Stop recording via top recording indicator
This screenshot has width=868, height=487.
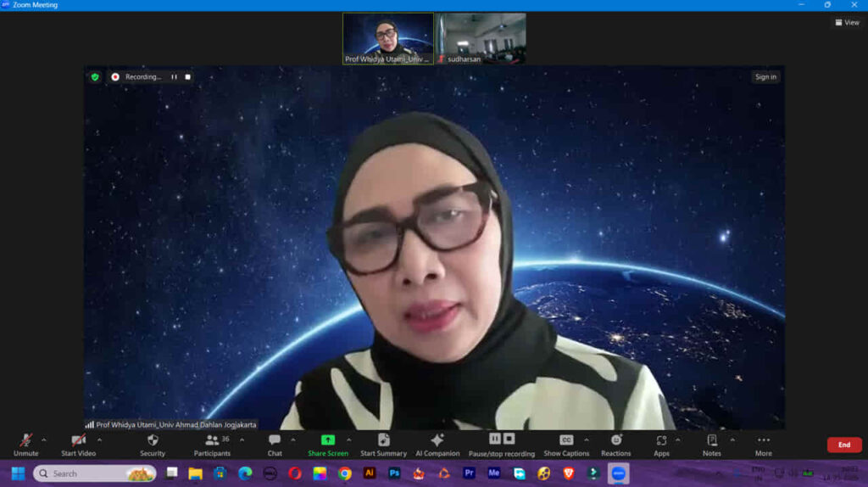pyautogui.click(x=187, y=77)
